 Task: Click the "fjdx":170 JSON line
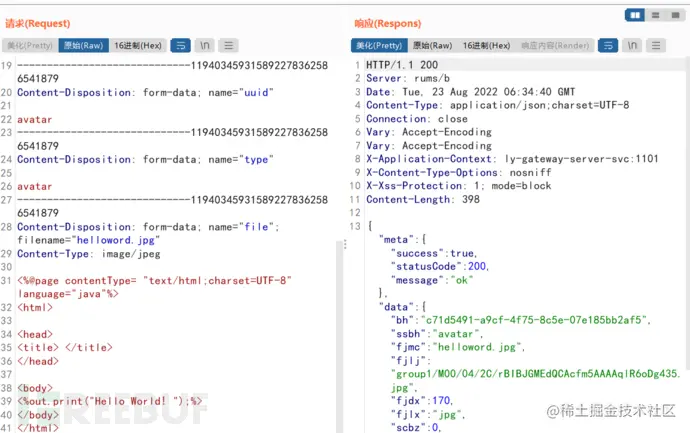point(422,401)
